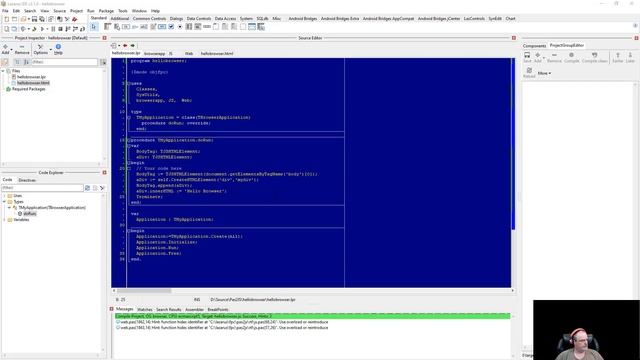Switch to the Search Results tab
The height and width of the screenshot is (360, 640).
(x=168, y=310)
